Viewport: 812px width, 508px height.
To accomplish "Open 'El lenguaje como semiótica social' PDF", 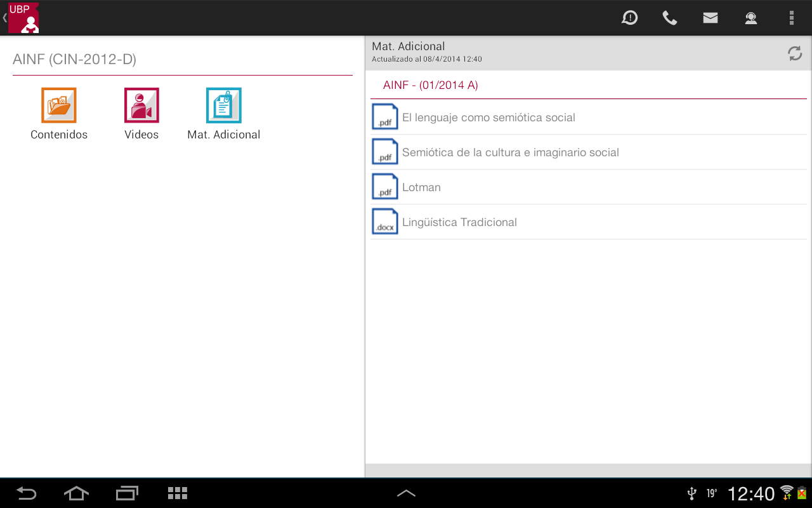I will (x=488, y=117).
